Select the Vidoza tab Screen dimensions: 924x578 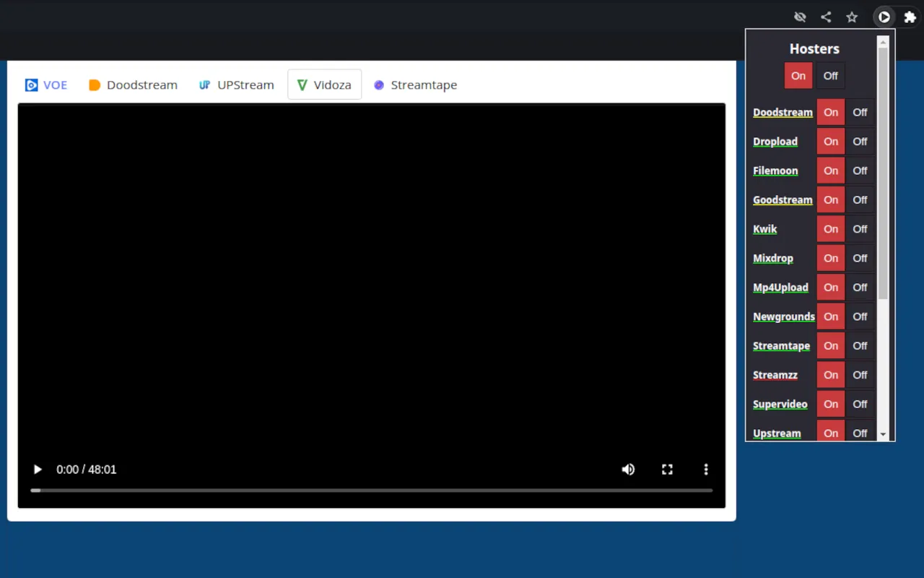click(x=324, y=85)
